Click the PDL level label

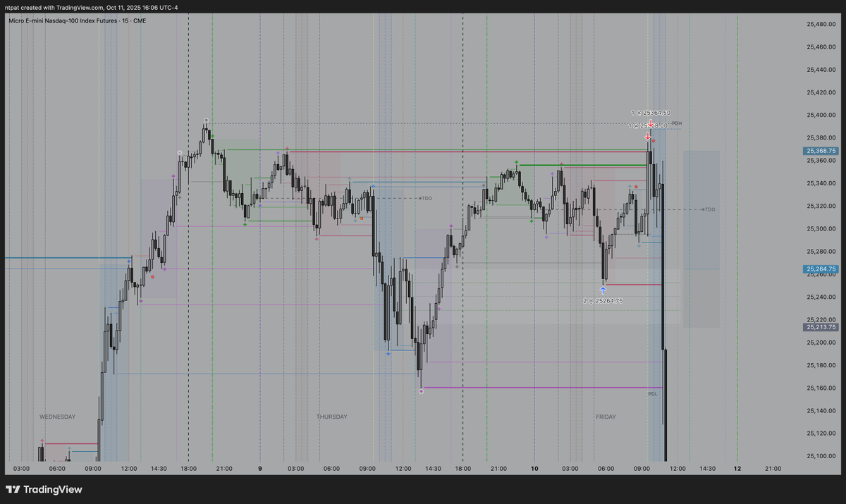point(652,394)
